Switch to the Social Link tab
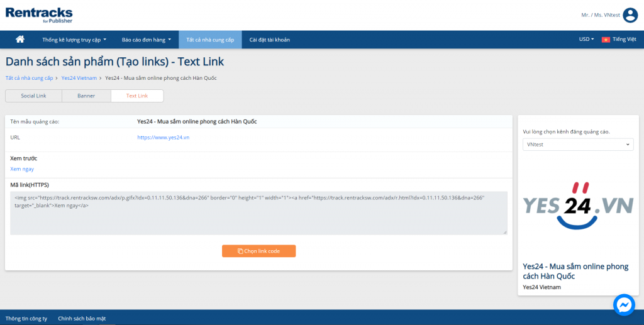Image resolution: width=644 pixels, height=325 pixels. pyautogui.click(x=34, y=96)
